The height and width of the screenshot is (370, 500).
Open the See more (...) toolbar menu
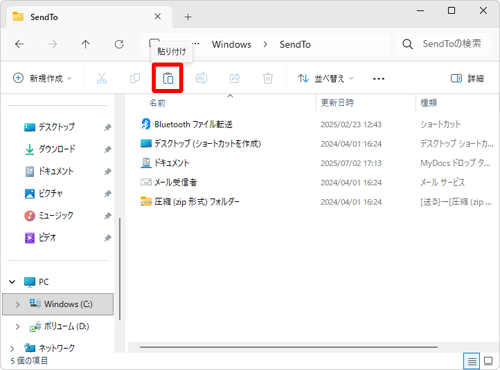(379, 79)
